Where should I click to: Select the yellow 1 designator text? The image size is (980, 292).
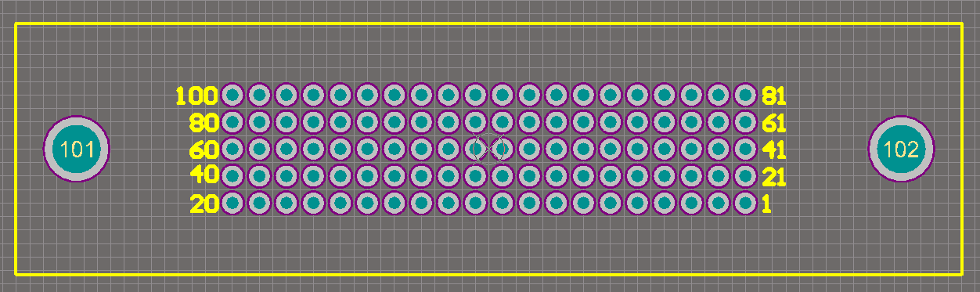click(766, 204)
